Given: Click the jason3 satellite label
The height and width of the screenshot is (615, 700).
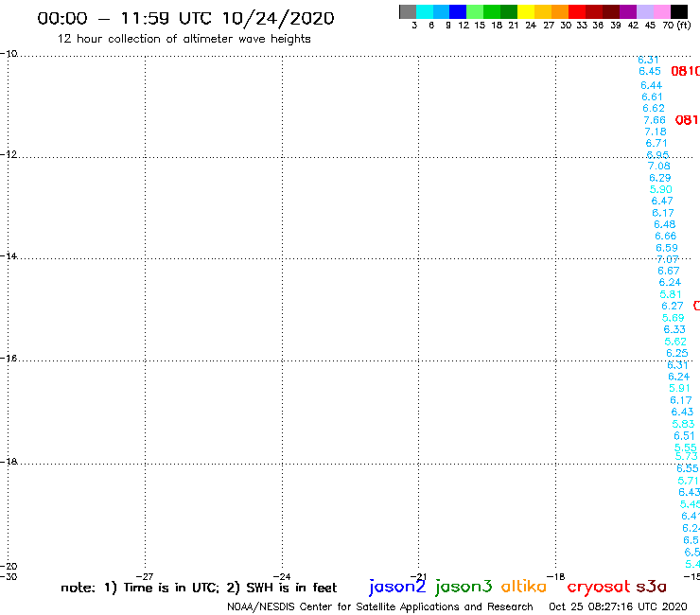Looking at the screenshot, I should pyautogui.click(x=464, y=587).
